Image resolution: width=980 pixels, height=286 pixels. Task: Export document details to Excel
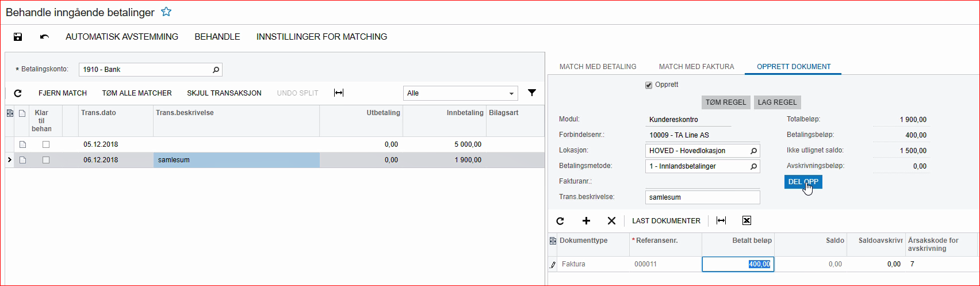point(747,221)
